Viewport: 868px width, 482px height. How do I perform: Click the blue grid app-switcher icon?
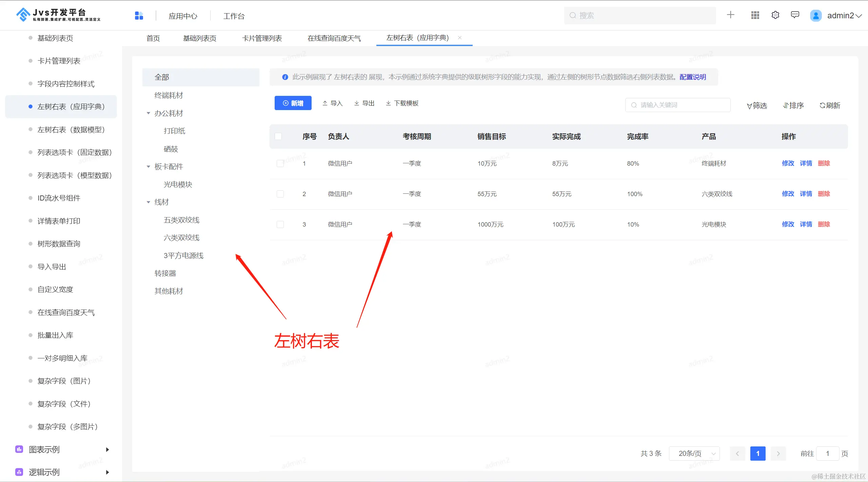[x=139, y=16]
